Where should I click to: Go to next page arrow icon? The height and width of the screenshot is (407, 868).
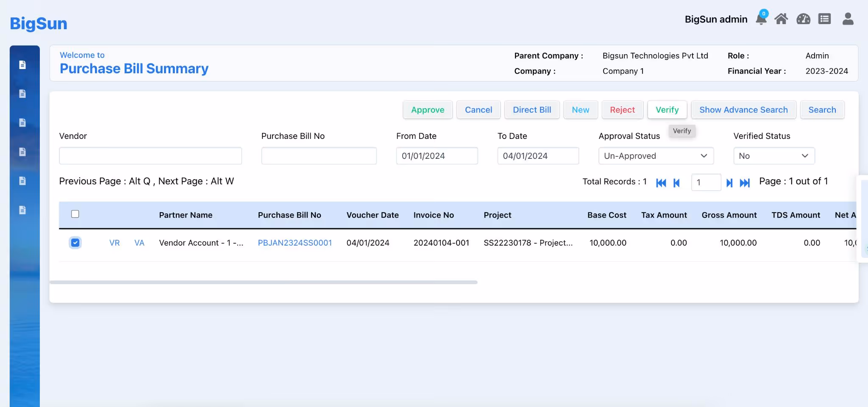(x=729, y=183)
